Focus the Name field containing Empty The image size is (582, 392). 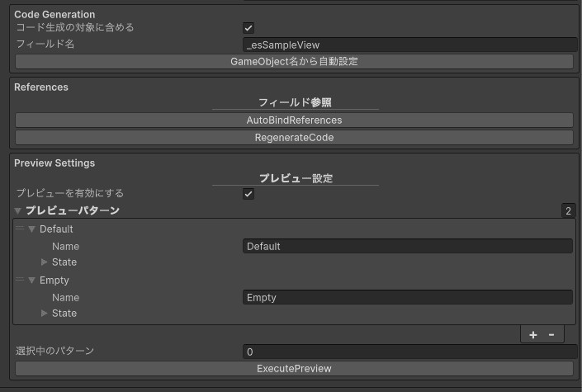pos(408,297)
